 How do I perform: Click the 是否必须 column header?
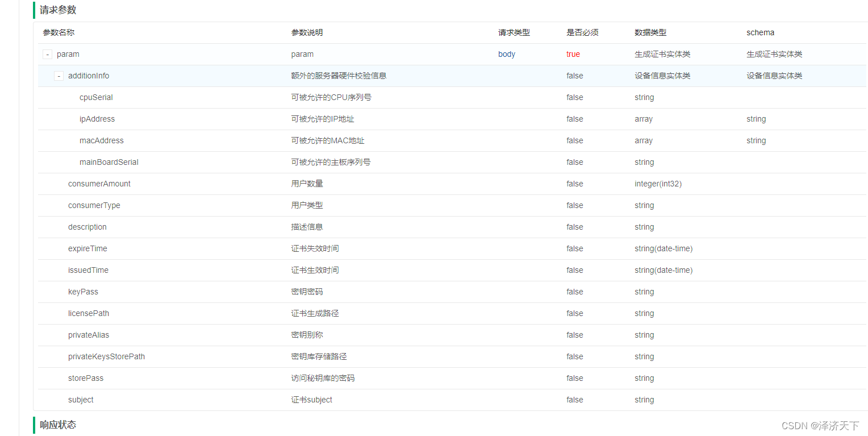click(582, 33)
